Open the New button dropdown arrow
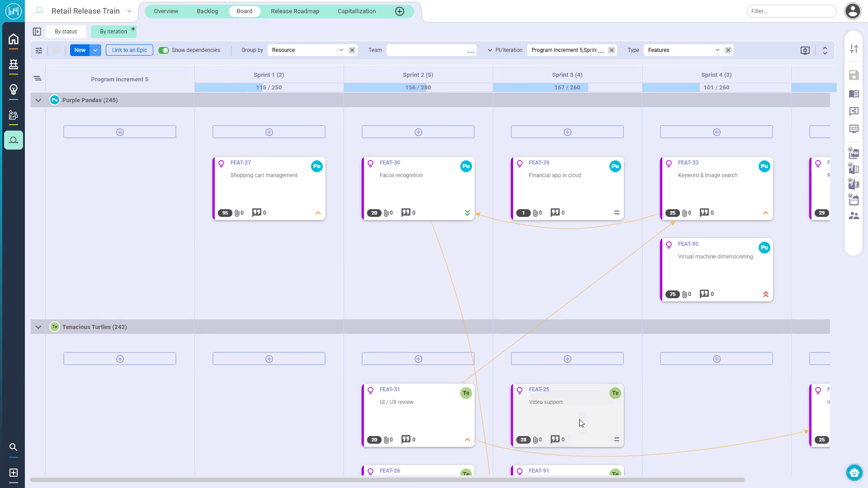This screenshot has height=488, width=868. tap(95, 50)
